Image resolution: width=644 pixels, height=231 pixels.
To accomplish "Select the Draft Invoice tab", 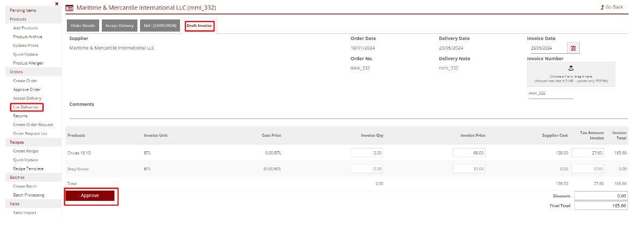I will coord(200,25).
